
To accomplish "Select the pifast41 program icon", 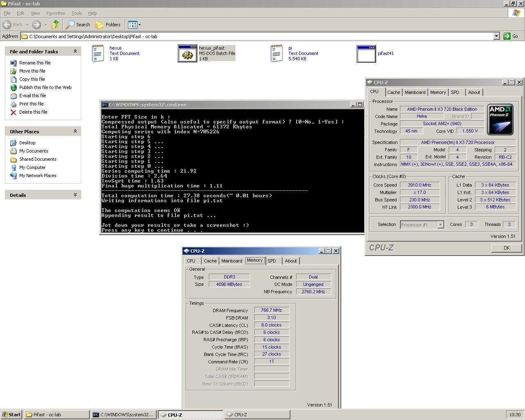I will 366,54.
